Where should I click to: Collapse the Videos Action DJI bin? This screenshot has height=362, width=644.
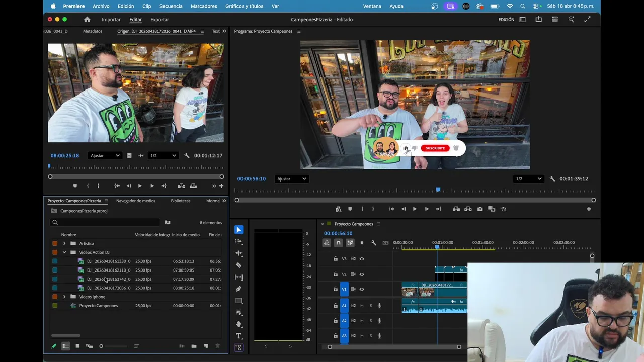click(64, 252)
